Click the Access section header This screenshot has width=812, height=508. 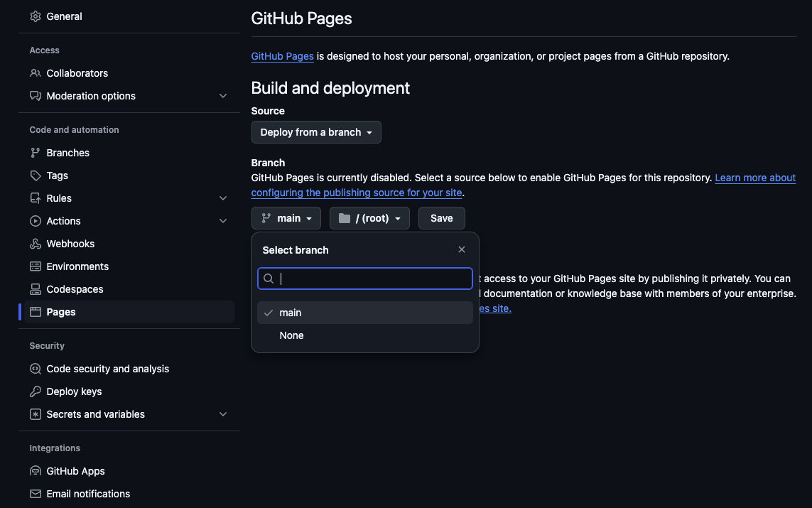[x=45, y=50]
